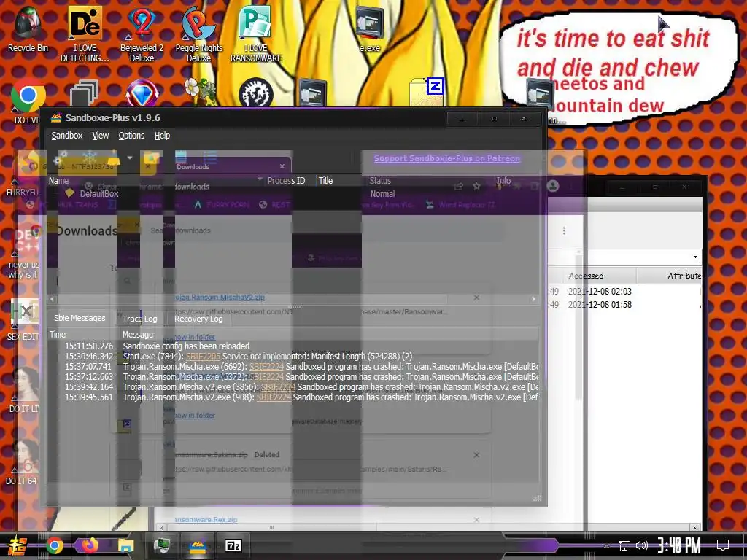This screenshot has height=560, width=747.
Task: Click the bookmark star in Chrome address bar
Action: coord(476,186)
